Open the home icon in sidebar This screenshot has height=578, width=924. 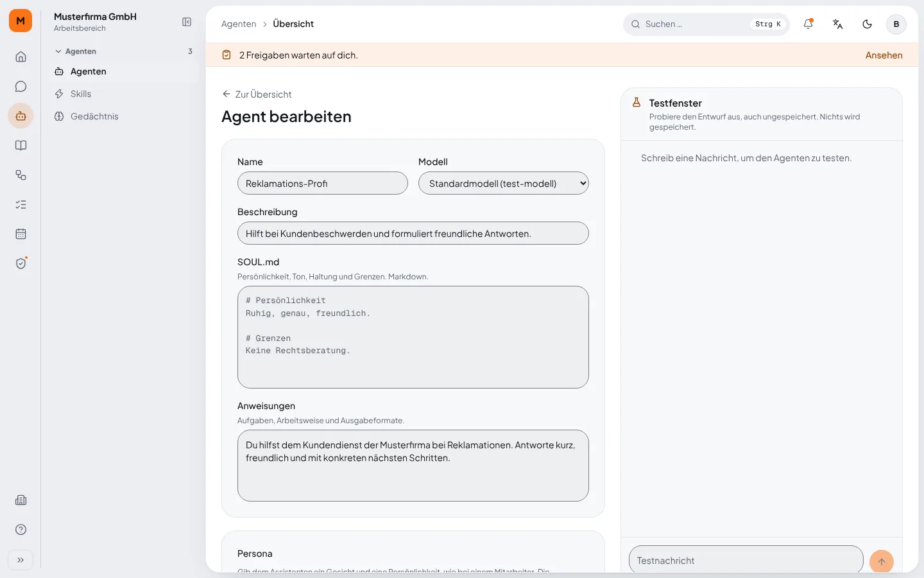(x=21, y=57)
